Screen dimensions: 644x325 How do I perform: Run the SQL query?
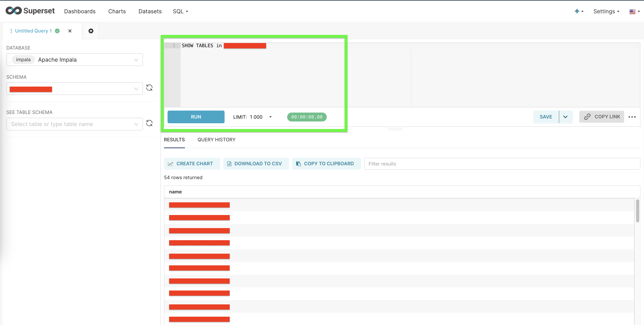[196, 117]
